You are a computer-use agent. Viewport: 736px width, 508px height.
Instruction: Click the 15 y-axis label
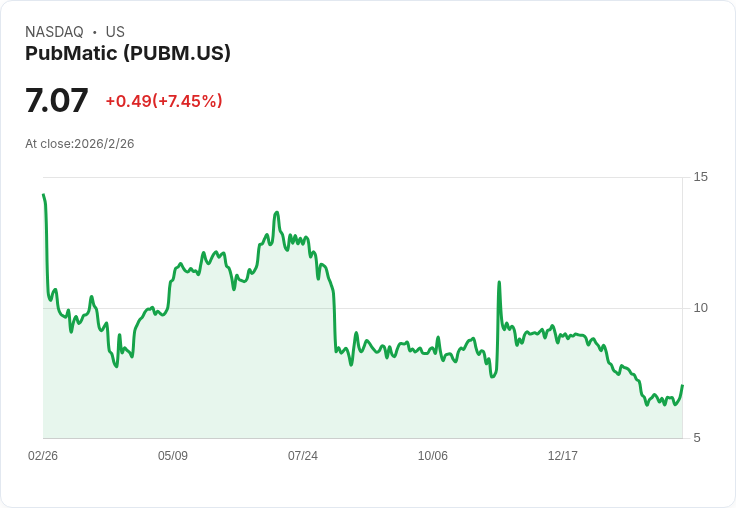[x=700, y=177]
